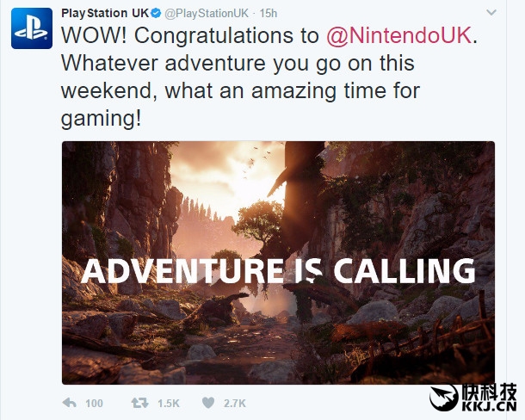Click the 15h timestamp

click(x=269, y=14)
